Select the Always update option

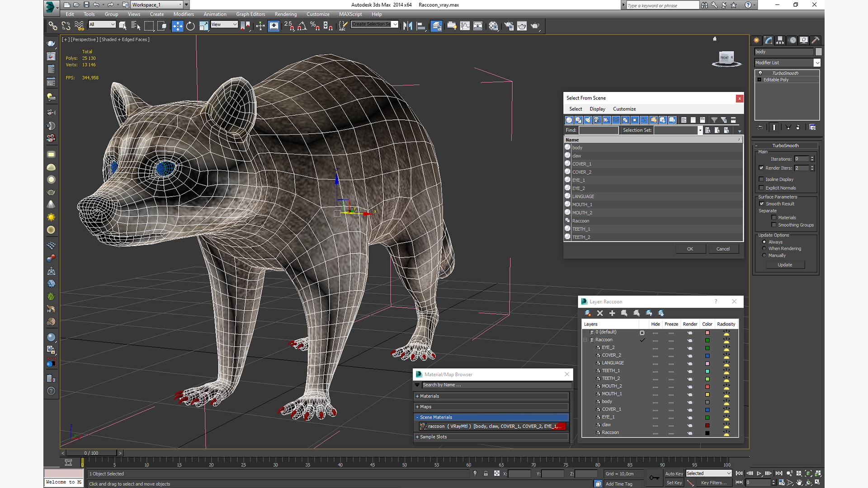tap(764, 242)
